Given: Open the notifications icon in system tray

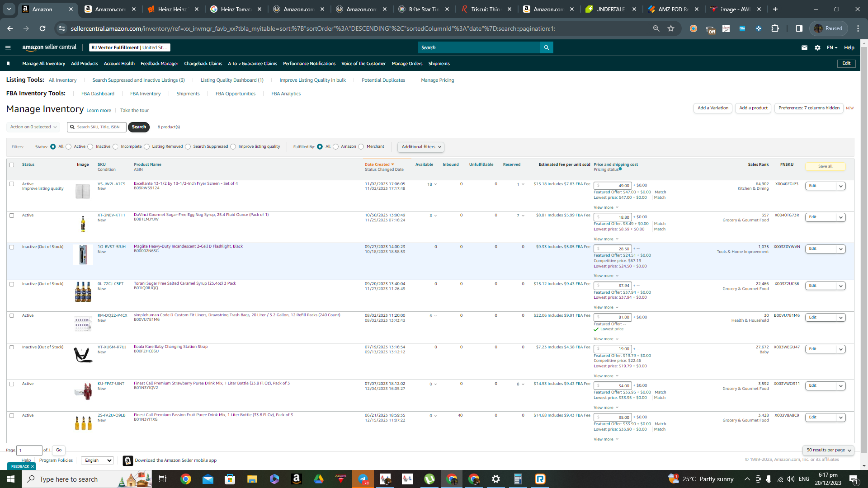Looking at the screenshot, I should 854,479.
